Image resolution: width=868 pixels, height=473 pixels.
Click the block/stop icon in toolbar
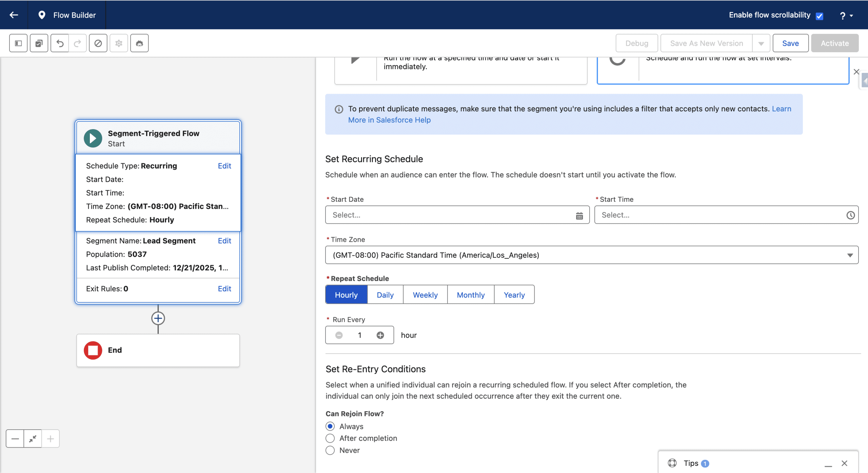point(98,43)
